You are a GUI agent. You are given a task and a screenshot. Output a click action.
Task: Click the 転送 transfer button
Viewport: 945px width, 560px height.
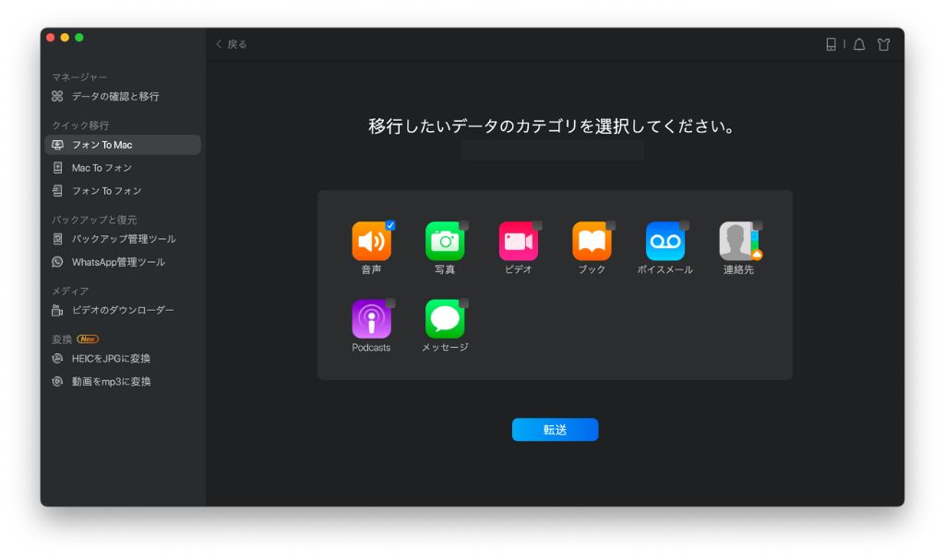point(555,429)
